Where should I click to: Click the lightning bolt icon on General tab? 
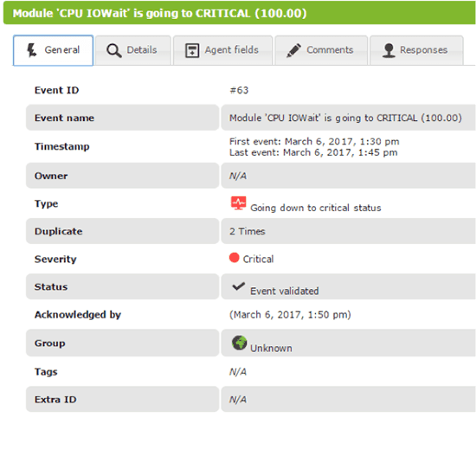[x=31, y=50]
